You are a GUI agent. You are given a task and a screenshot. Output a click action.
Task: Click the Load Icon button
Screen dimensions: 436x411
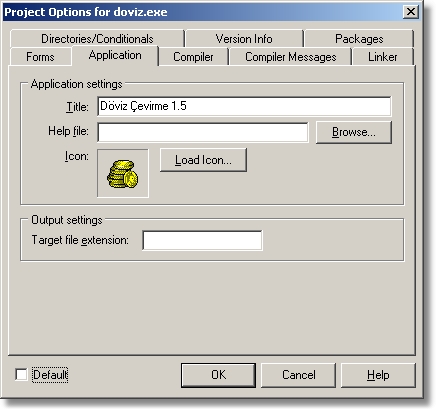(x=203, y=160)
